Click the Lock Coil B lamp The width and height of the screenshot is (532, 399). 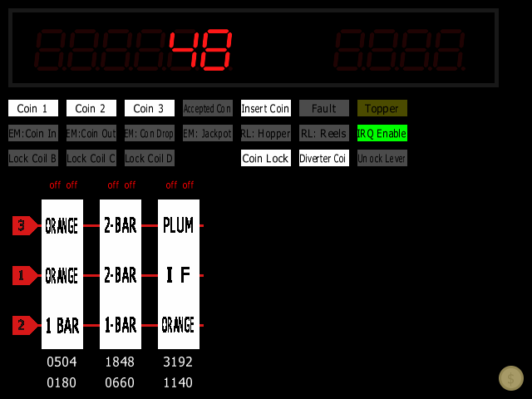[33, 158]
